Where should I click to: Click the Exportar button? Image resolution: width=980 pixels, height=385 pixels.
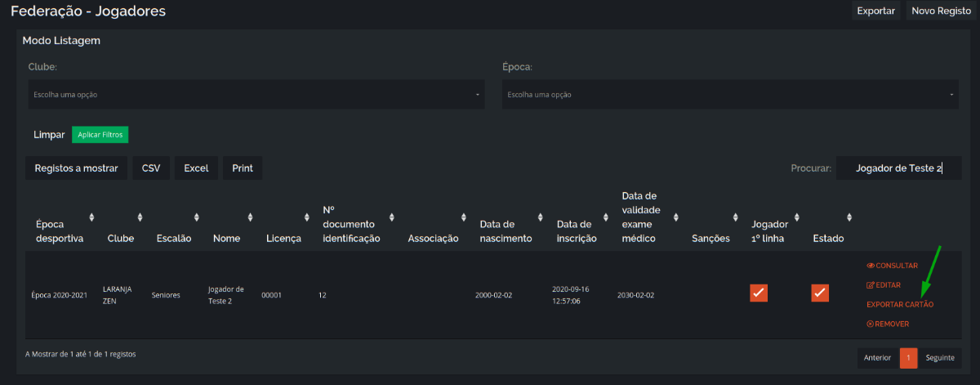click(x=875, y=11)
